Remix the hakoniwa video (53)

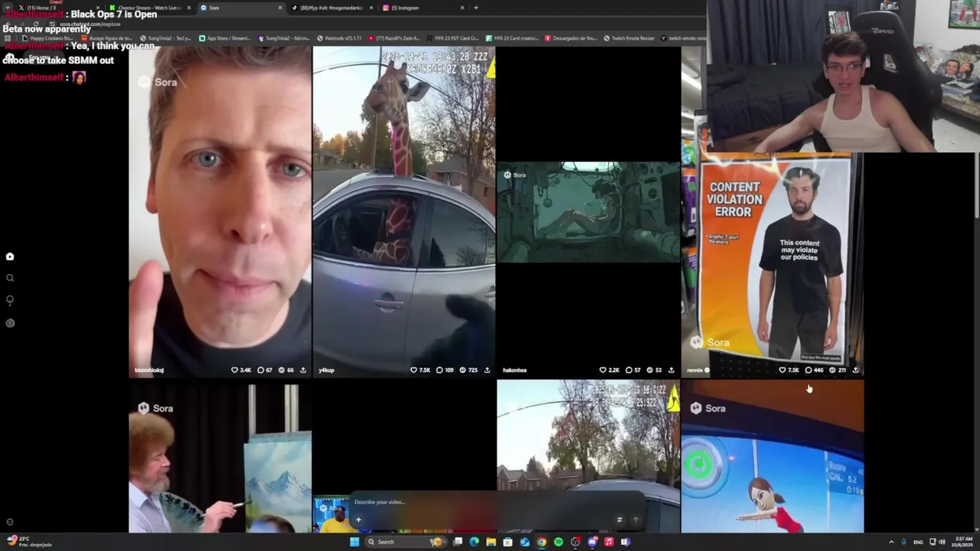[649, 370]
